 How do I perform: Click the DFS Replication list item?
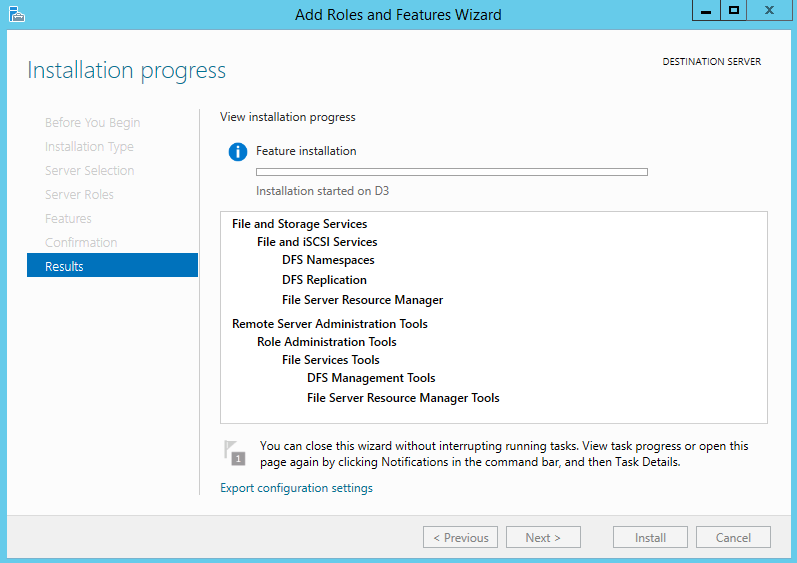pos(324,280)
